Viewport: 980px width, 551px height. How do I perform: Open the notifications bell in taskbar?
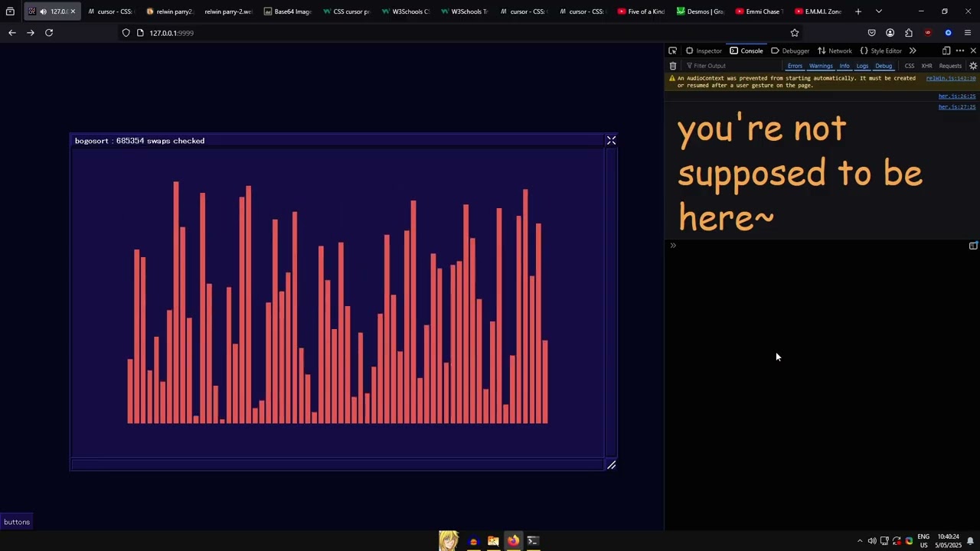pyautogui.click(x=970, y=541)
